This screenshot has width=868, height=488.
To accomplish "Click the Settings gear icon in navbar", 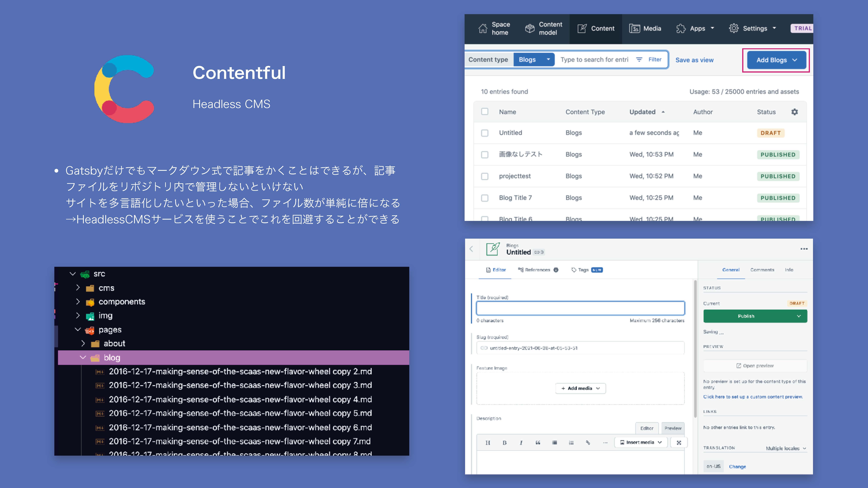I will 734,28.
